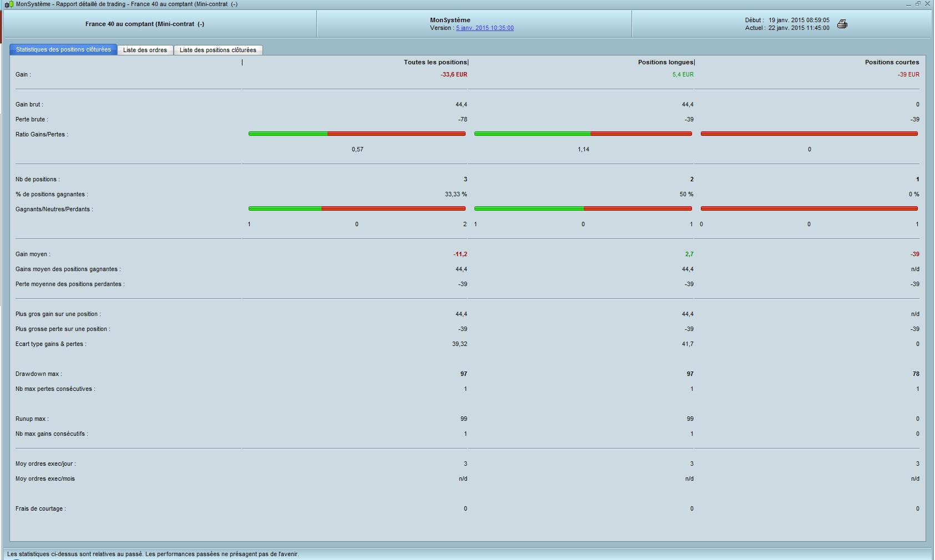This screenshot has width=935, height=560.
Task: Click the Toutes les positions column header
Action: (x=436, y=62)
